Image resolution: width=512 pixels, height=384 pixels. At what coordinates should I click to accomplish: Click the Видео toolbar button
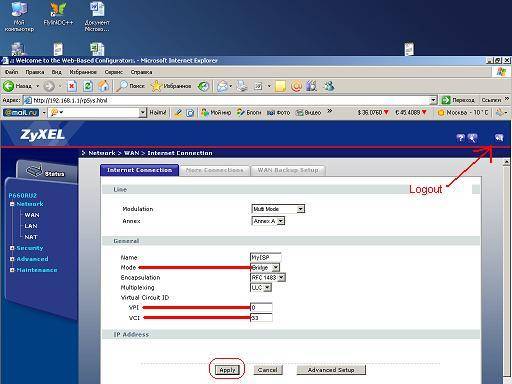[x=309, y=113]
